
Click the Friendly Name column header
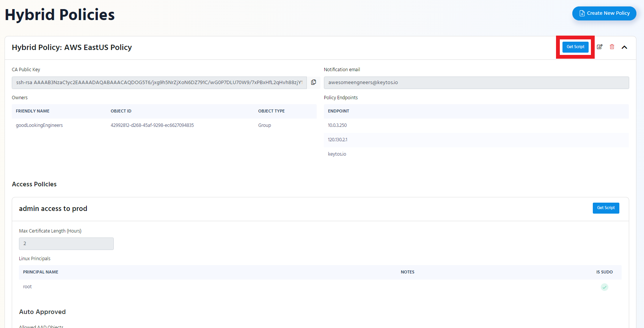tap(33, 111)
